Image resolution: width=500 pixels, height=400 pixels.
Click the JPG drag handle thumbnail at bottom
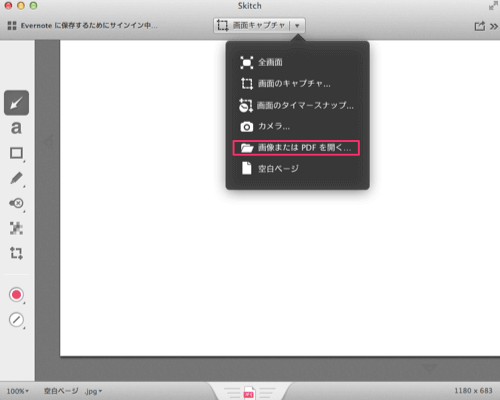pyautogui.click(x=249, y=393)
